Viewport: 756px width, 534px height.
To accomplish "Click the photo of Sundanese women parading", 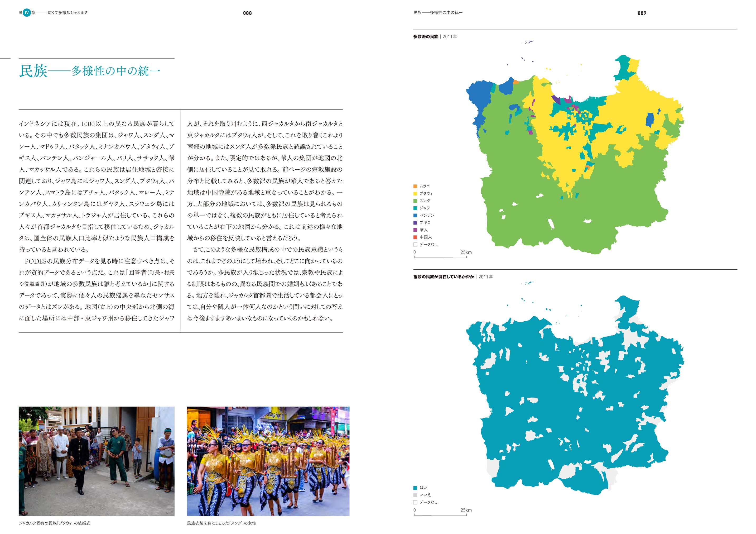I will 268,461.
